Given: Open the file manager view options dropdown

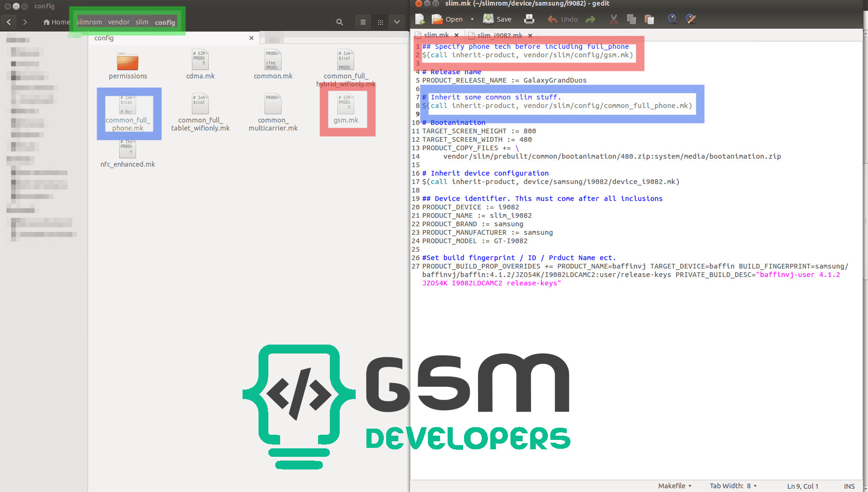Looking at the screenshot, I should [x=397, y=22].
